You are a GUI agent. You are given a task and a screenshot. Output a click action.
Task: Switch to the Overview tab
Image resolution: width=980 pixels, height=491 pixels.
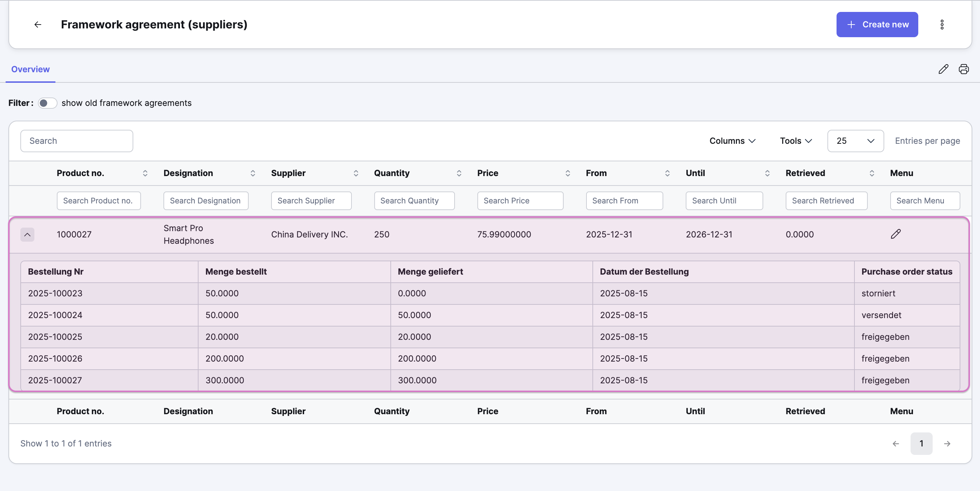31,69
